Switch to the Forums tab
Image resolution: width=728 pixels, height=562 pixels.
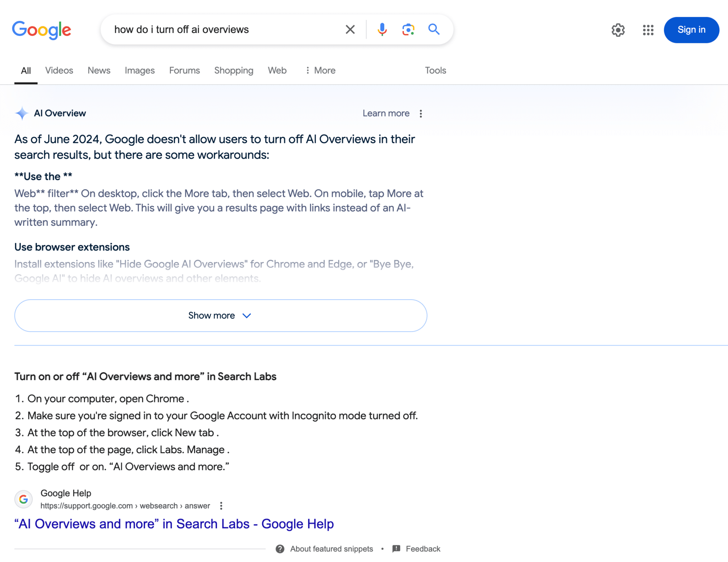pyautogui.click(x=184, y=70)
